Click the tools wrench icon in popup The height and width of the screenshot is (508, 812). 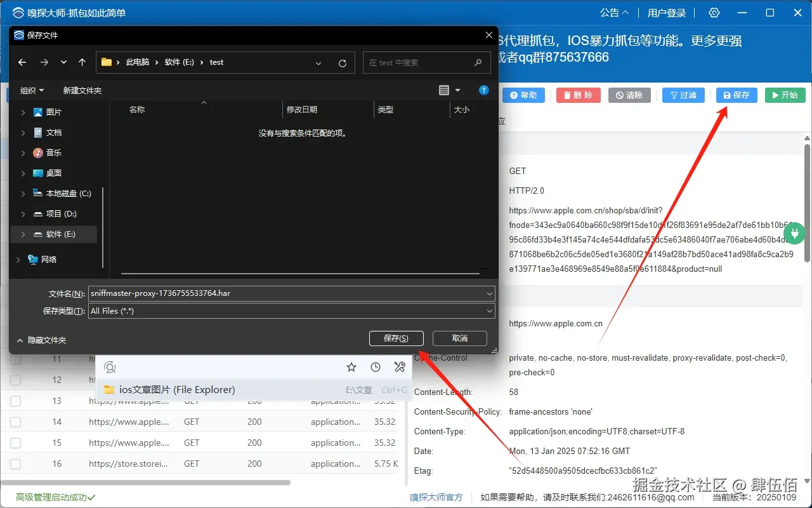399,367
